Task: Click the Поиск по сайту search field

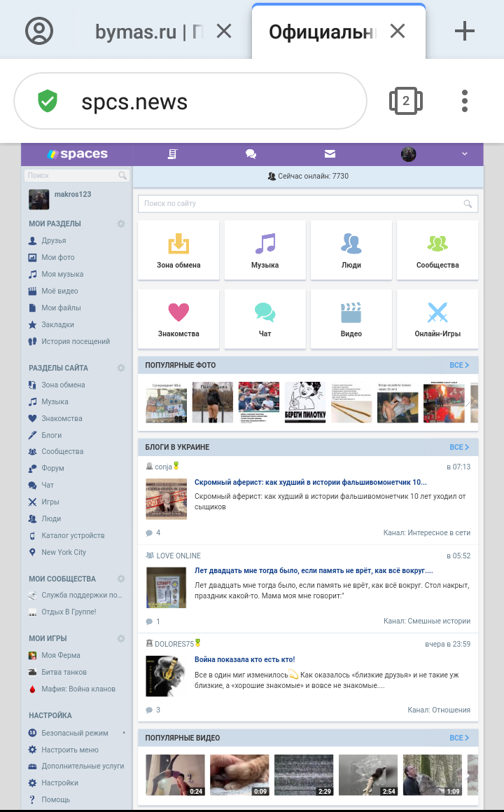Action: pos(301,204)
